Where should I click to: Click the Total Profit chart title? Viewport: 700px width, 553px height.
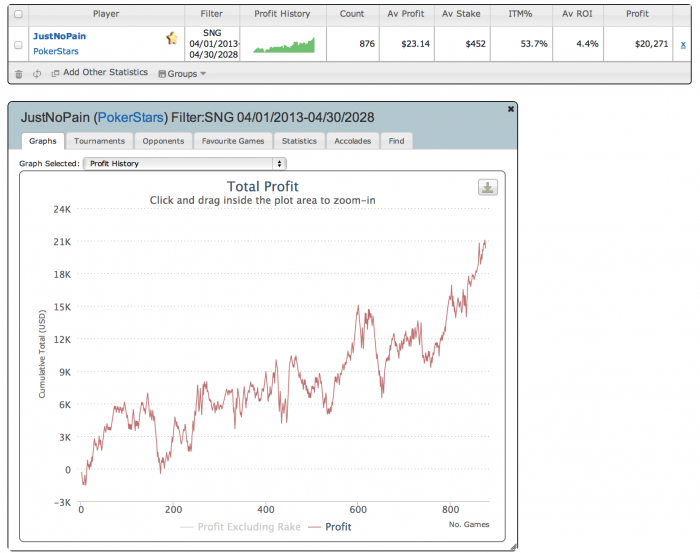262,187
